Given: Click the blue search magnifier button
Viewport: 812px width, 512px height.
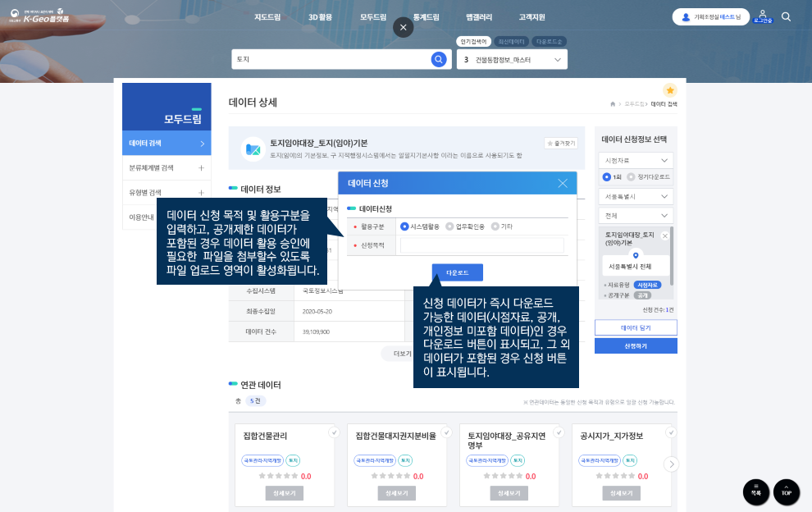Looking at the screenshot, I should tap(439, 59).
